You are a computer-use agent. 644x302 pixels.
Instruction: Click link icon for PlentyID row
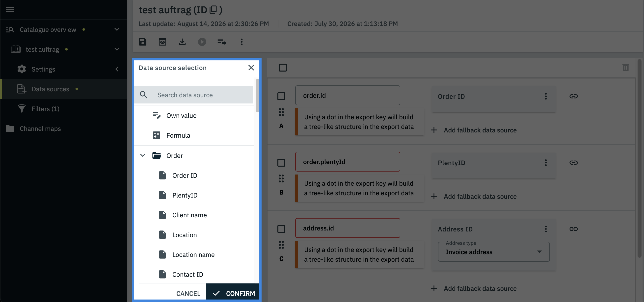point(573,163)
